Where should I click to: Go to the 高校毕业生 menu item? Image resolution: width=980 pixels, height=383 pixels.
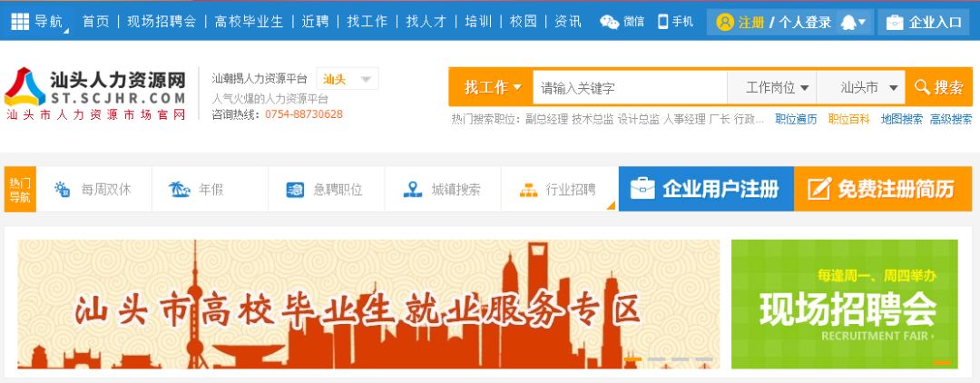(249, 22)
